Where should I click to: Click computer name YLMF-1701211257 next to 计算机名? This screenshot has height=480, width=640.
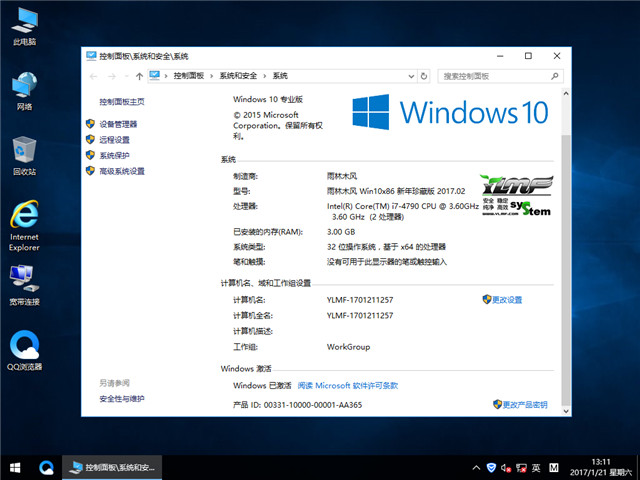click(360, 300)
